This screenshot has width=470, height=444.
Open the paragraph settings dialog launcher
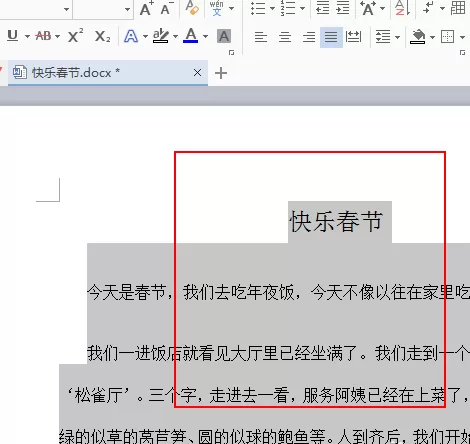462,53
